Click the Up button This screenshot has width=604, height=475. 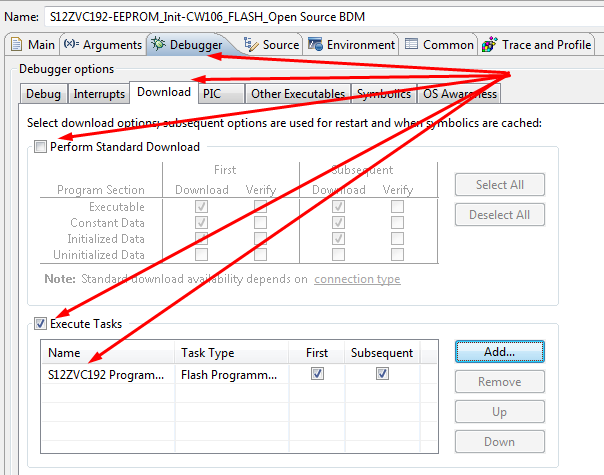tap(500, 412)
